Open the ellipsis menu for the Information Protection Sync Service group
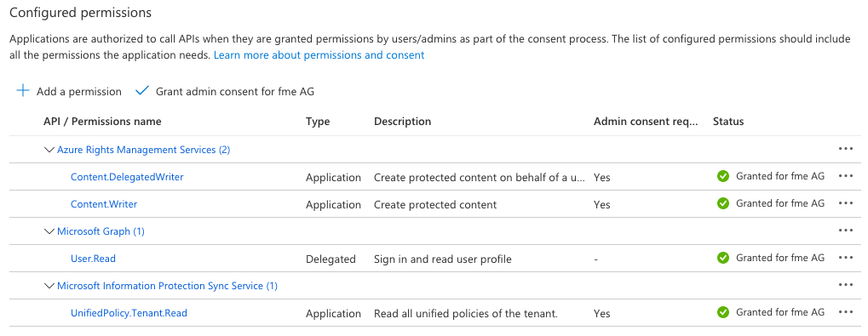This screenshot has width=868, height=336. tap(845, 285)
